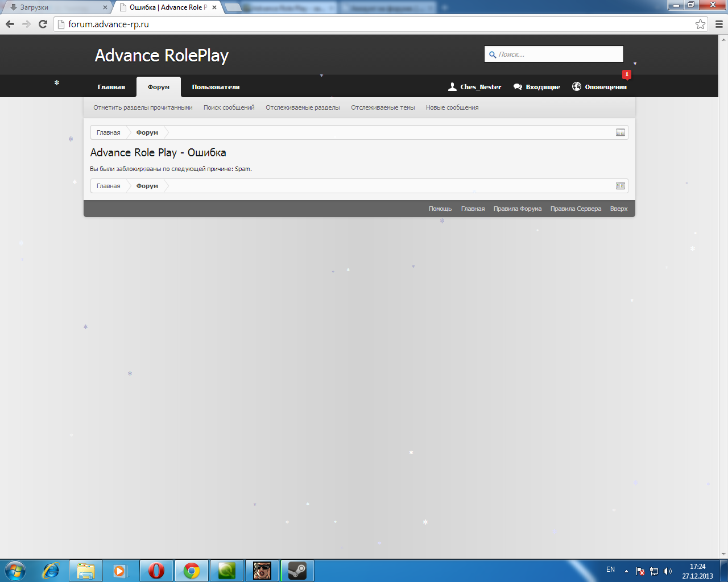The height and width of the screenshot is (582, 728).
Task: Close the Загрузки tab
Action: pos(105,7)
